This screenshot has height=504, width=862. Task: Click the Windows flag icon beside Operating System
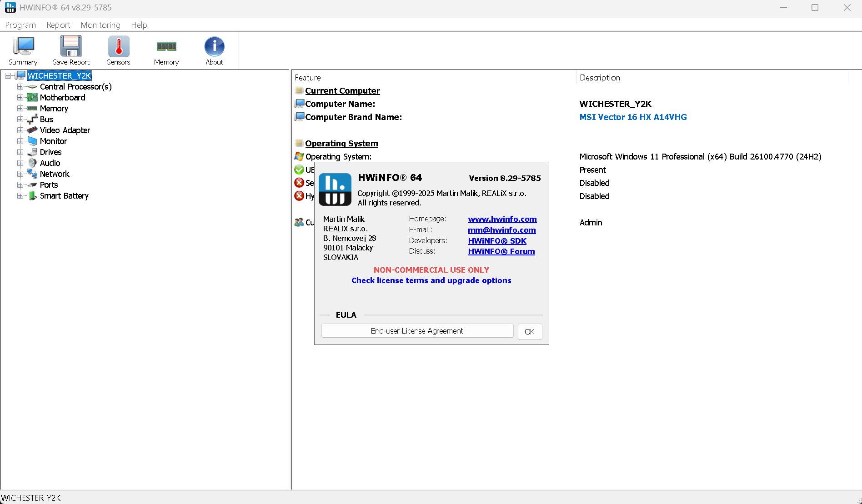click(x=299, y=156)
